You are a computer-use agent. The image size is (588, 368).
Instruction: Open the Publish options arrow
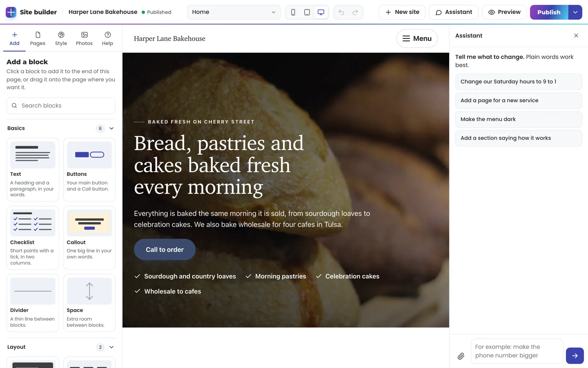(575, 12)
